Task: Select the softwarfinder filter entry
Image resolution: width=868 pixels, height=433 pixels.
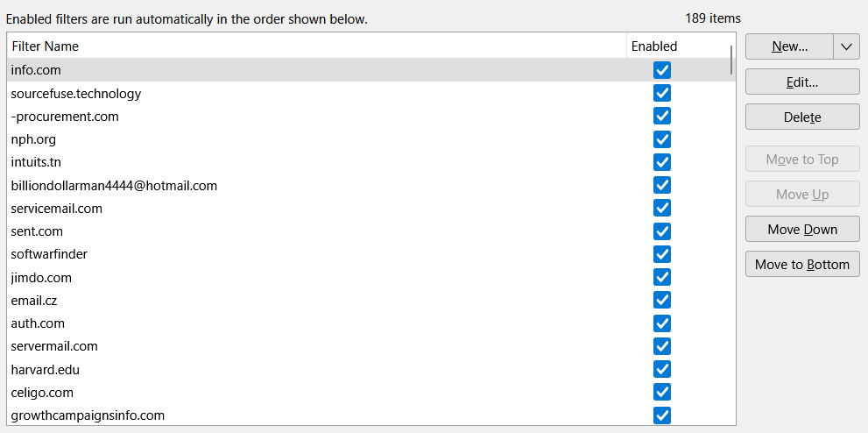Action: click(49, 254)
